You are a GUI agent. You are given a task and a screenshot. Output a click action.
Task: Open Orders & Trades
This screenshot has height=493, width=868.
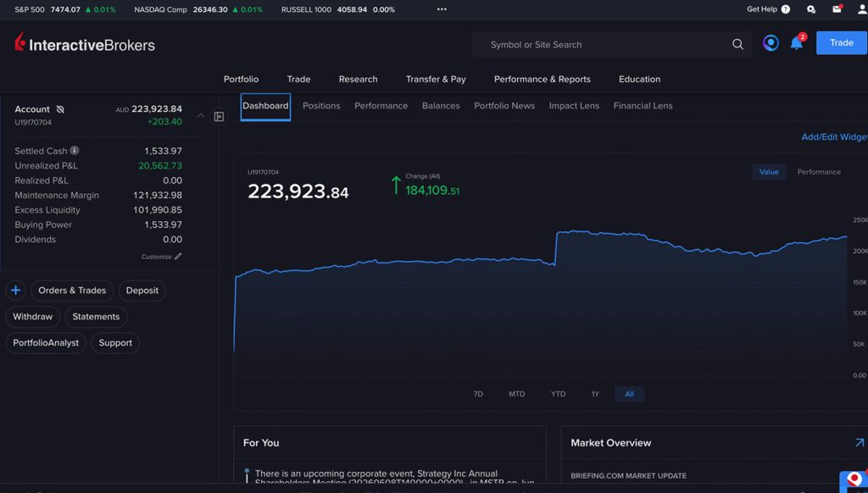pos(72,290)
